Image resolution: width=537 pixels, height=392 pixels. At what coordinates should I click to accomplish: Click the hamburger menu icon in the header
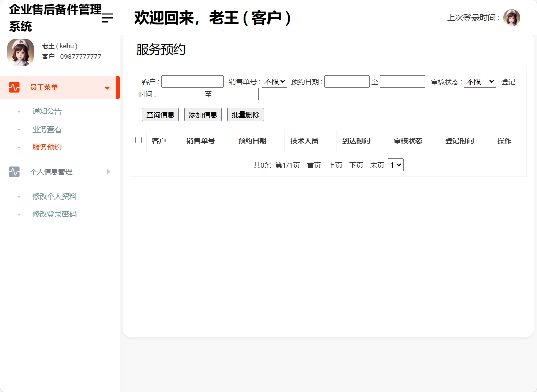pyautogui.click(x=106, y=18)
